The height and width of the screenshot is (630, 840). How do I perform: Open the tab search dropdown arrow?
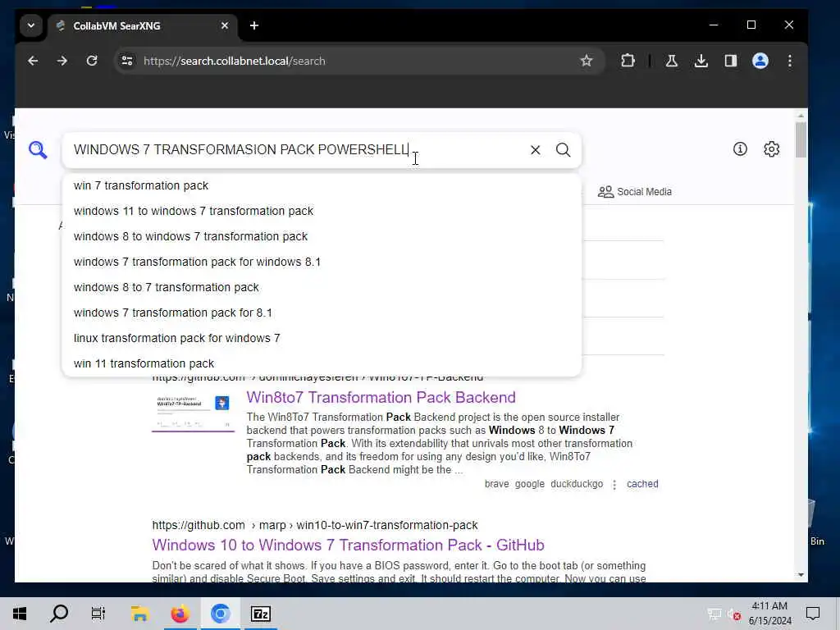(31, 25)
